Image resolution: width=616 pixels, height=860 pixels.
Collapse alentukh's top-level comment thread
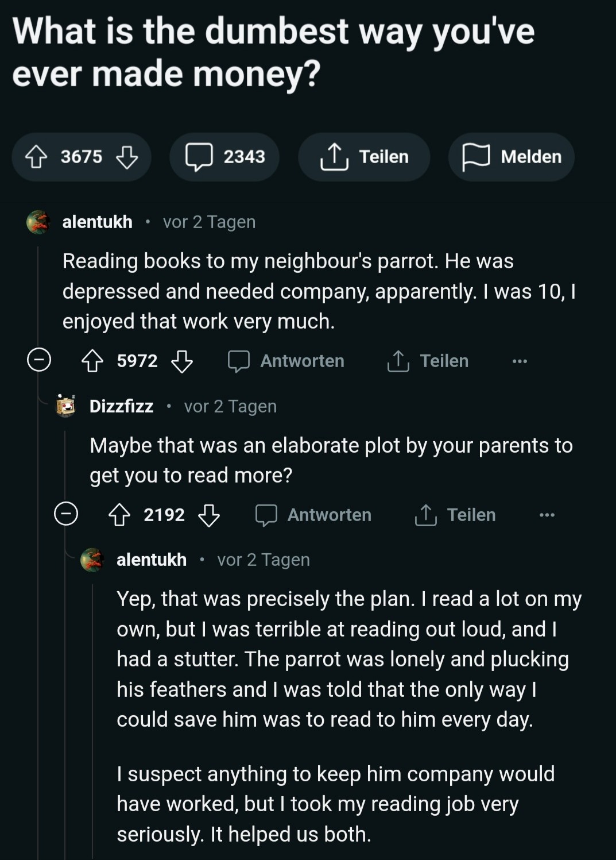tap(39, 360)
